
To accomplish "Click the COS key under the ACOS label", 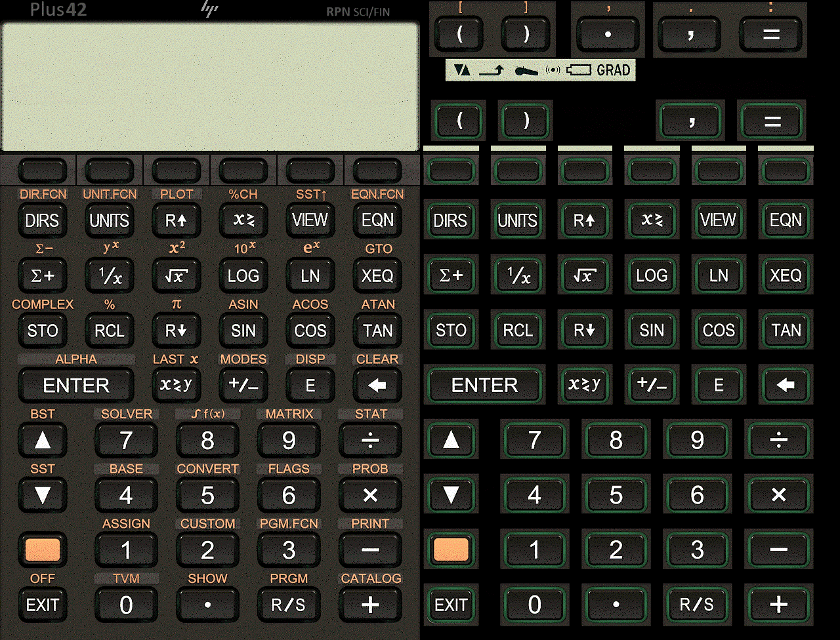I will [x=310, y=330].
